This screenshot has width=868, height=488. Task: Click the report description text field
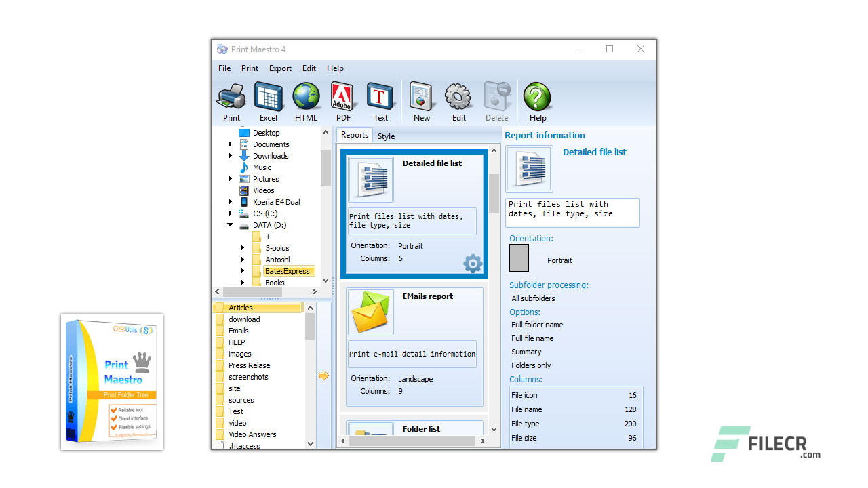click(572, 212)
